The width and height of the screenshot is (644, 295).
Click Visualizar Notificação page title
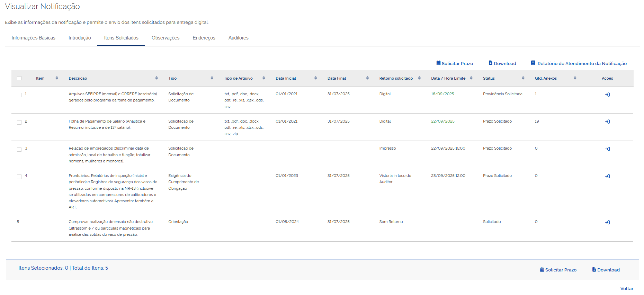click(x=42, y=7)
